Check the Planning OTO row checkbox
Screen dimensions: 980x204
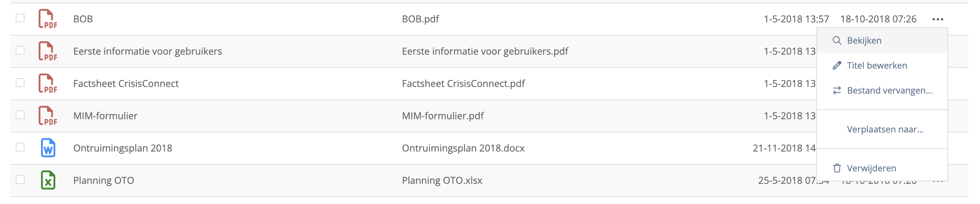point(20,179)
